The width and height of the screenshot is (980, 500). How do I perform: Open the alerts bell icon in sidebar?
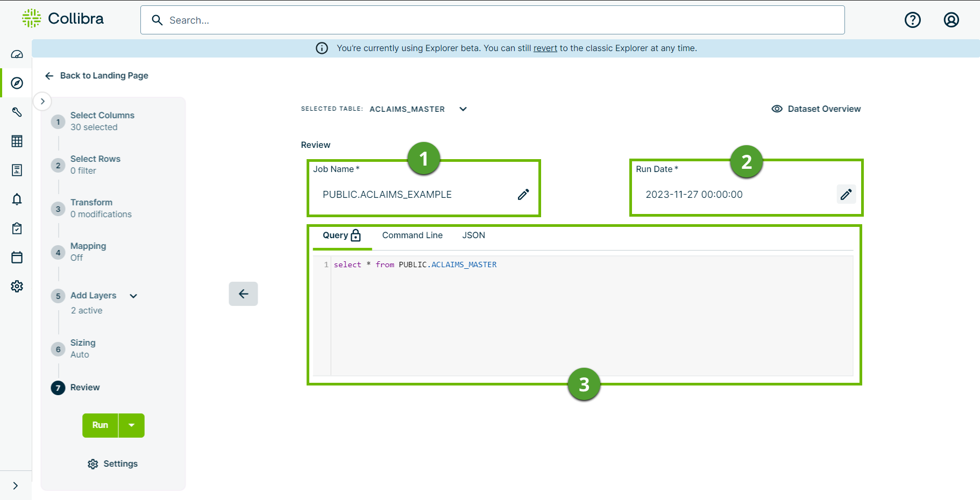pyautogui.click(x=17, y=199)
